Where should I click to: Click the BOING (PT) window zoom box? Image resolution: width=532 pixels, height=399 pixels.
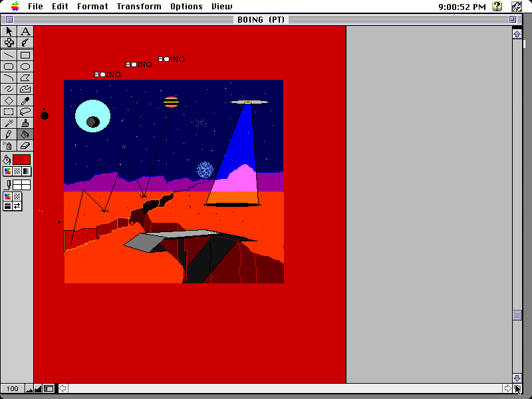(513, 20)
